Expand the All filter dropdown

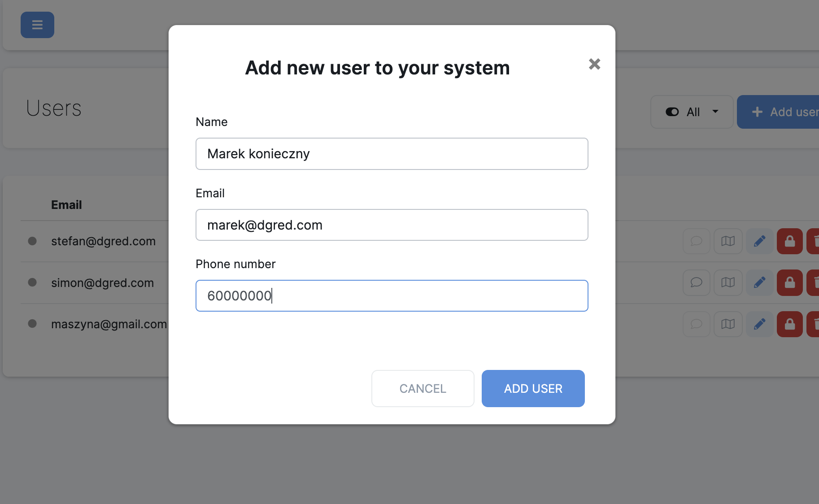692,112
